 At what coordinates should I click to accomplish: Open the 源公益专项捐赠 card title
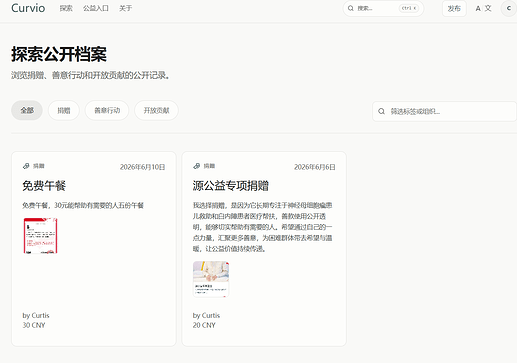point(231,186)
